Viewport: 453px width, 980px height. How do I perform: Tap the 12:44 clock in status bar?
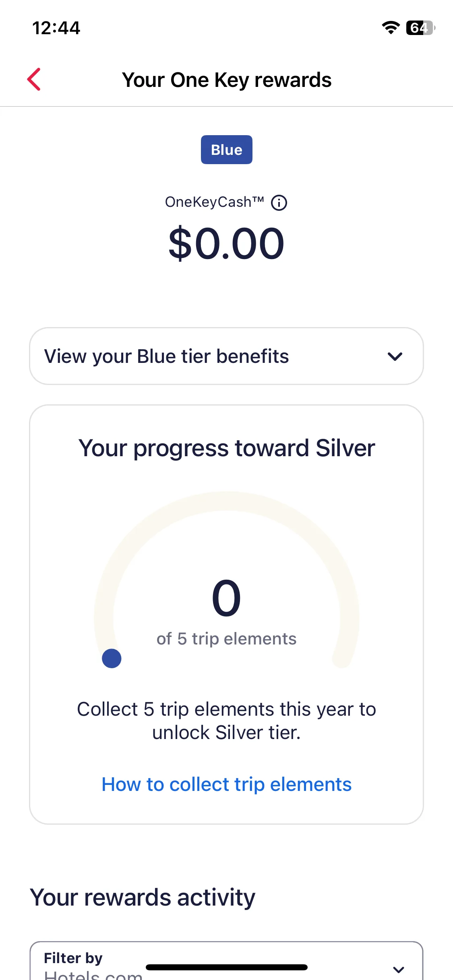tap(56, 28)
